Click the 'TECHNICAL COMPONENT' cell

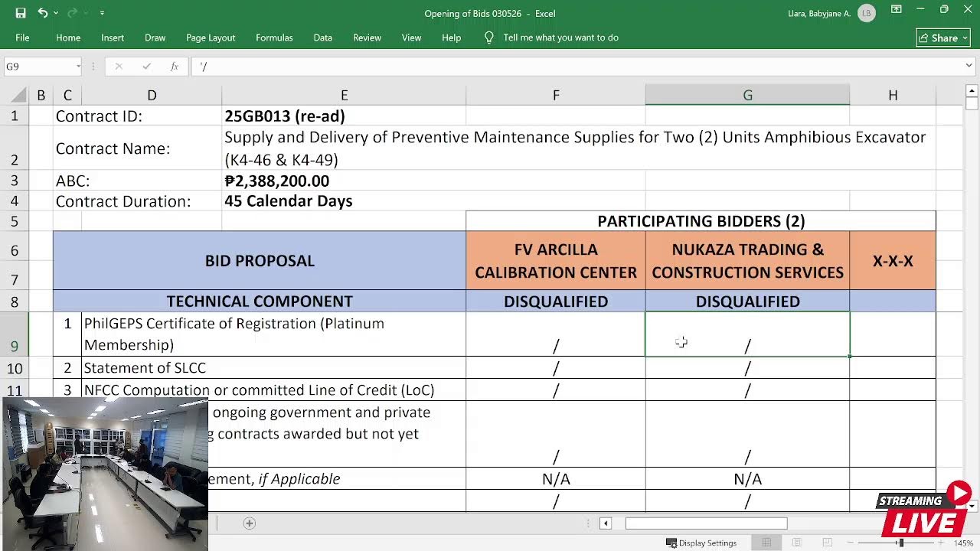(x=260, y=302)
